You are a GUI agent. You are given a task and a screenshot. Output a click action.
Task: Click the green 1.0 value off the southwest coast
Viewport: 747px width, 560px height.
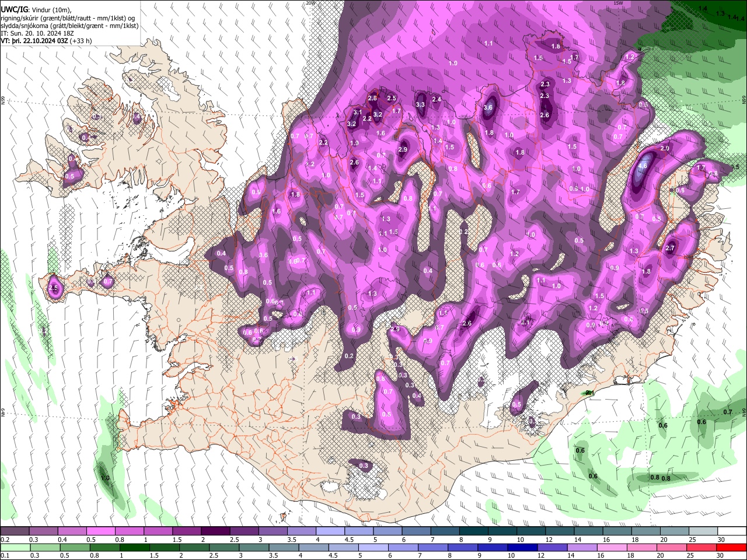105,478
